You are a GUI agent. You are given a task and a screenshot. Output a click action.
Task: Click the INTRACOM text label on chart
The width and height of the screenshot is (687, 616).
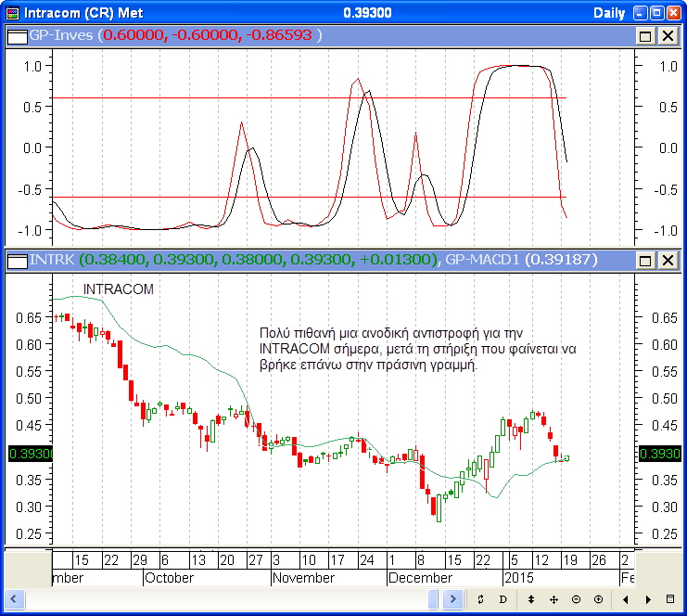pyautogui.click(x=119, y=289)
